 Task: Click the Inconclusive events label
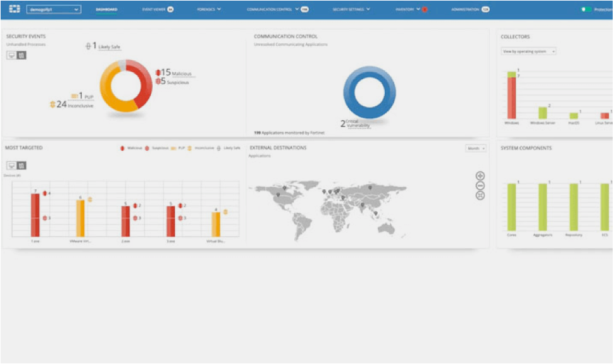(x=80, y=106)
